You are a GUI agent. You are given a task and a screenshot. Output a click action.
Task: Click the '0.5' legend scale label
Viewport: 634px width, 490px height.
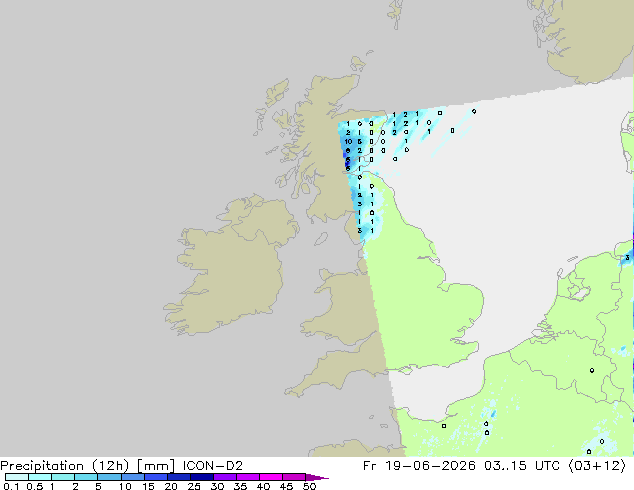tap(34, 486)
